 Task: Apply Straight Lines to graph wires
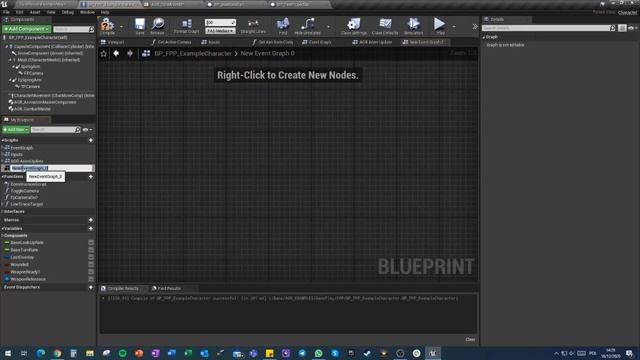tap(253, 26)
